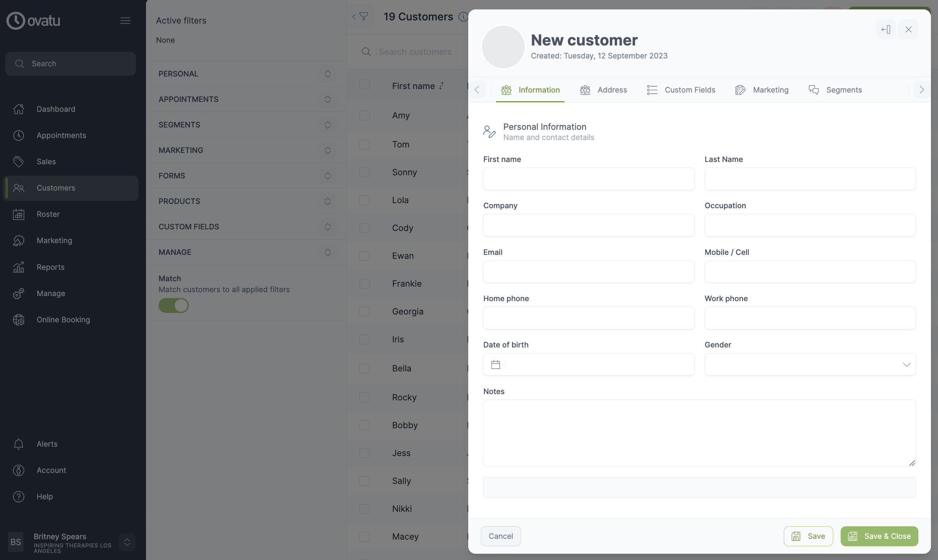Check the checkbox next to Amy

(x=364, y=115)
